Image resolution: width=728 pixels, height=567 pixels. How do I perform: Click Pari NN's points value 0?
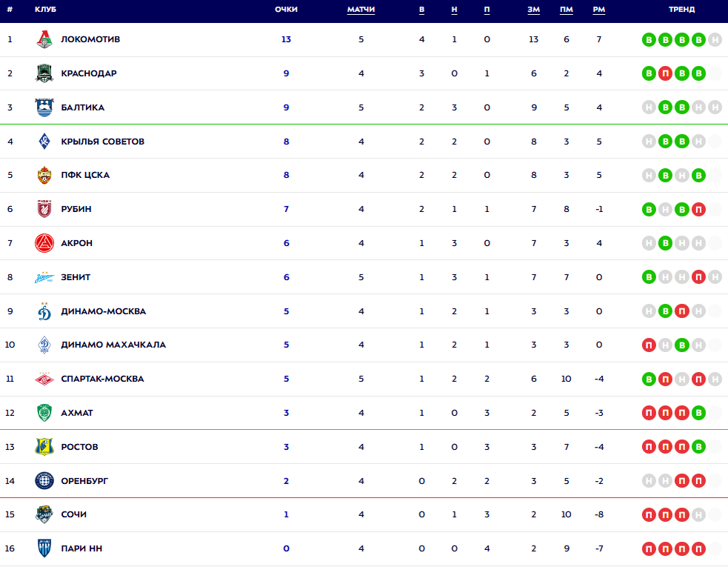pos(286,549)
